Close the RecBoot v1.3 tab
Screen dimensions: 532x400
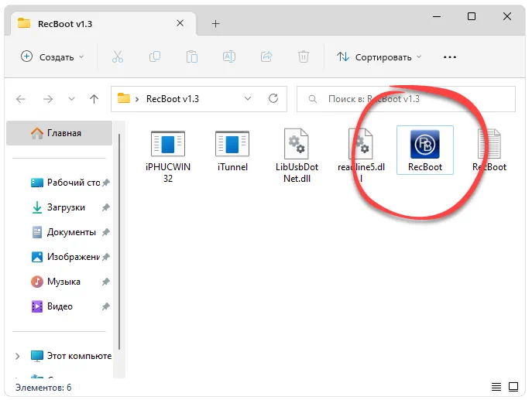click(180, 23)
